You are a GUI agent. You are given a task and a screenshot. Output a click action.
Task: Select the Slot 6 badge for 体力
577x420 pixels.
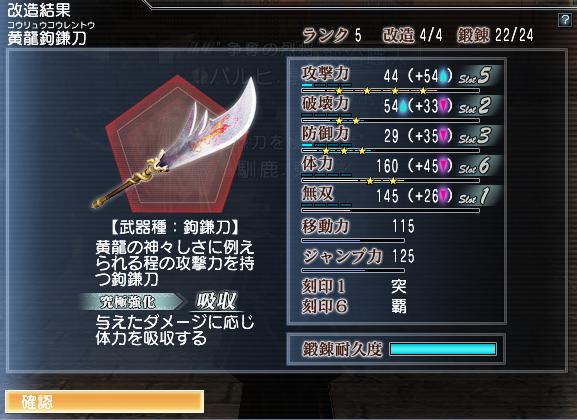(x=475, y=166)
